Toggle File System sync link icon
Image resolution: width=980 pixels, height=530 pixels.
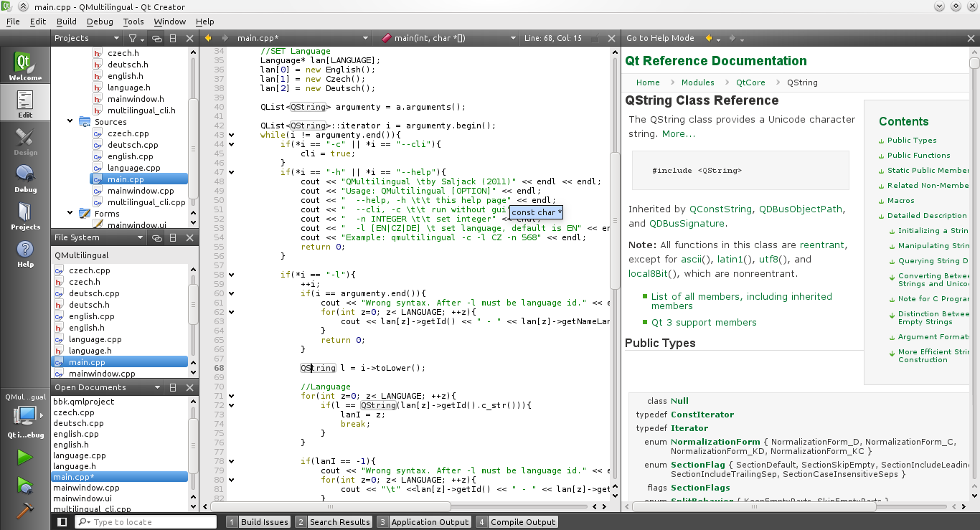pyautogui.click(x=156, y=237)
